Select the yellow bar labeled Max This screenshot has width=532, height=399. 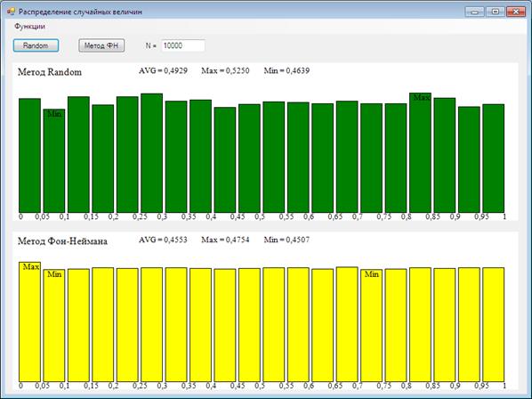[29, 322]
